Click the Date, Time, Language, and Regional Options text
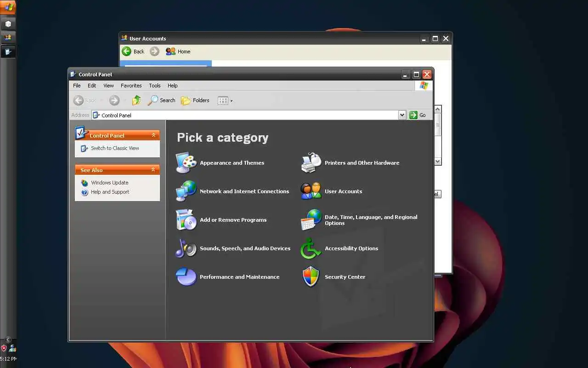The width and height of the screenshot is (588, 368). click(371, 220)
